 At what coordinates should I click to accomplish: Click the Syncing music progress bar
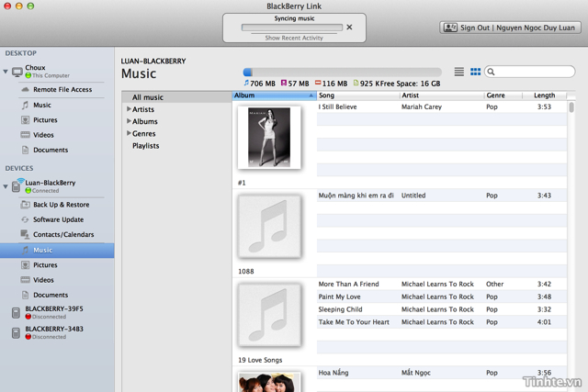pos(292,28)
